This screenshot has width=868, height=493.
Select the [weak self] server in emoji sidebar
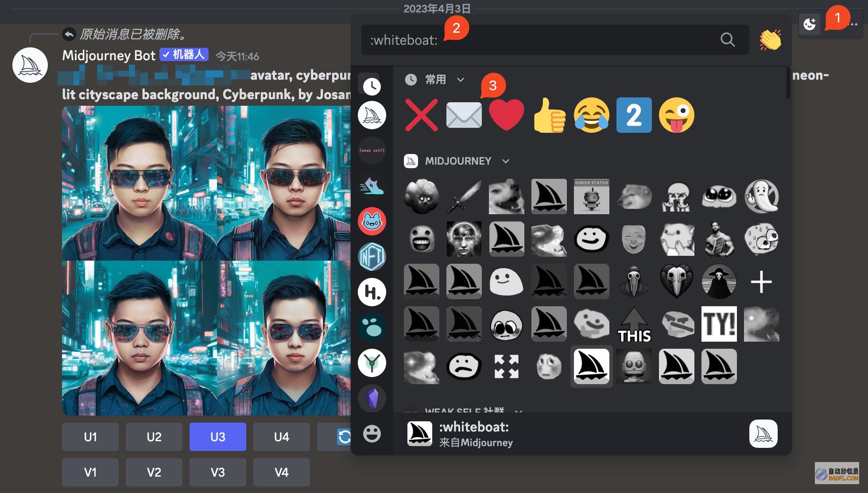[372, 150]
